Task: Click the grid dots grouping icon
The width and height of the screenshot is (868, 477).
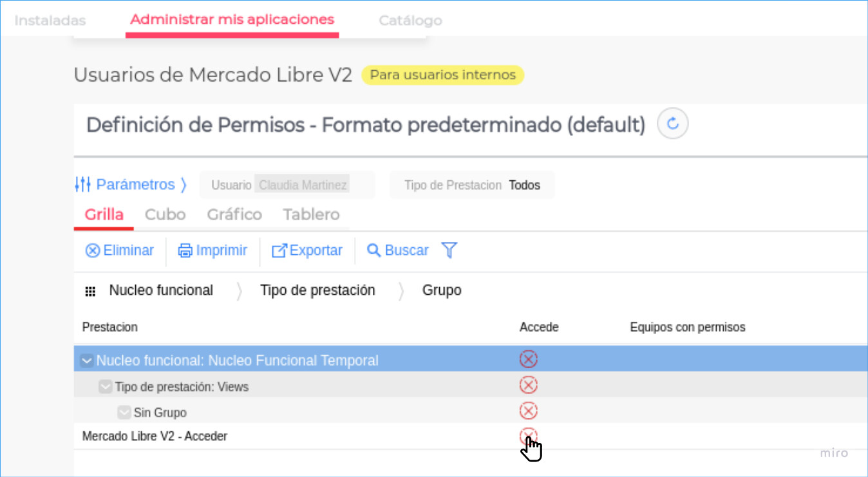Action: [90, 291]
